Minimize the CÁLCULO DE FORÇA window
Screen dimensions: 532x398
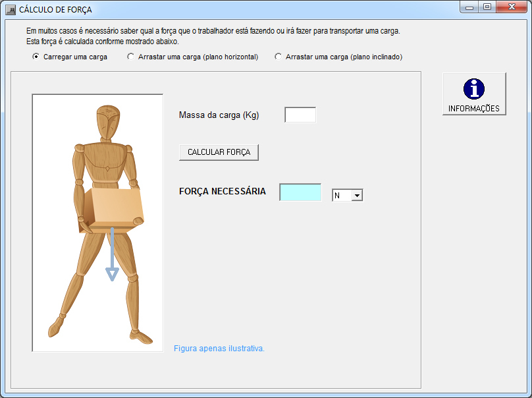click(469, 7)
